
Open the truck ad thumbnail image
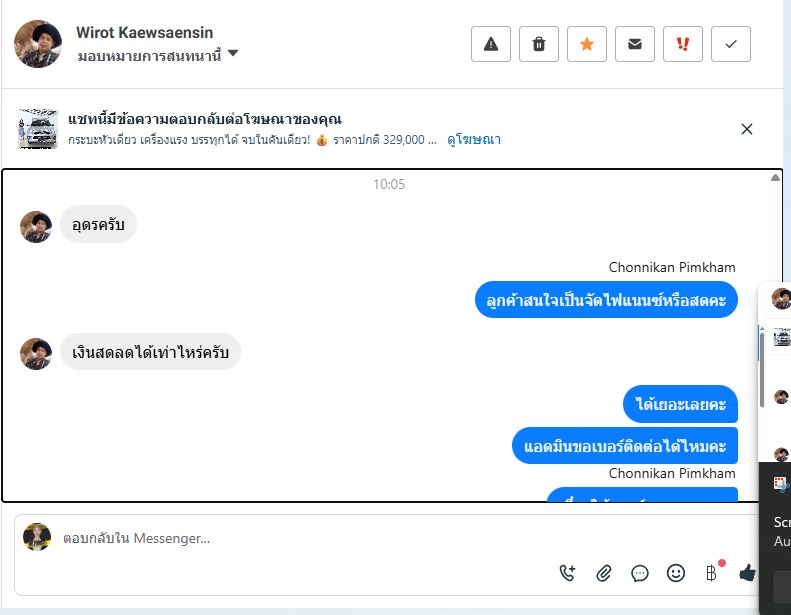tap(38, 128)
